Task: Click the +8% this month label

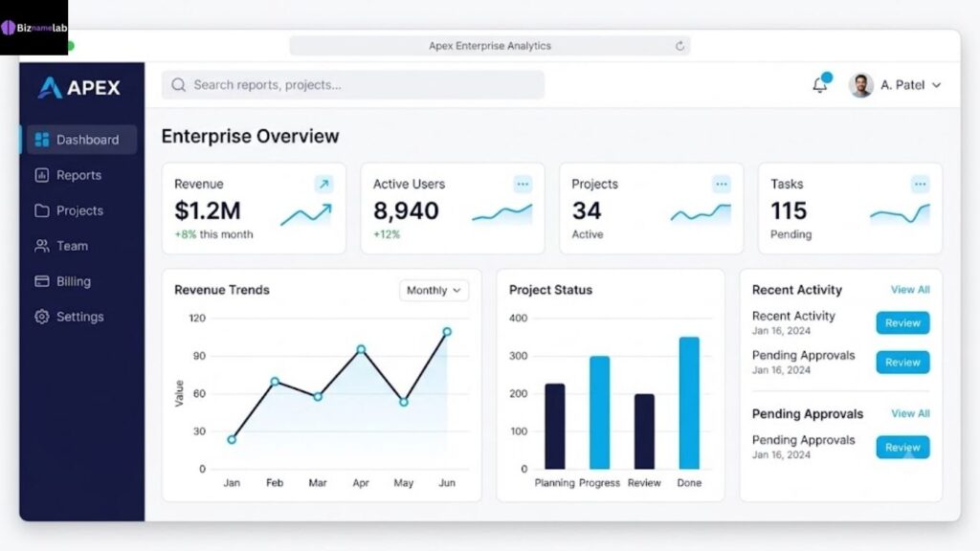Action: 213,234
